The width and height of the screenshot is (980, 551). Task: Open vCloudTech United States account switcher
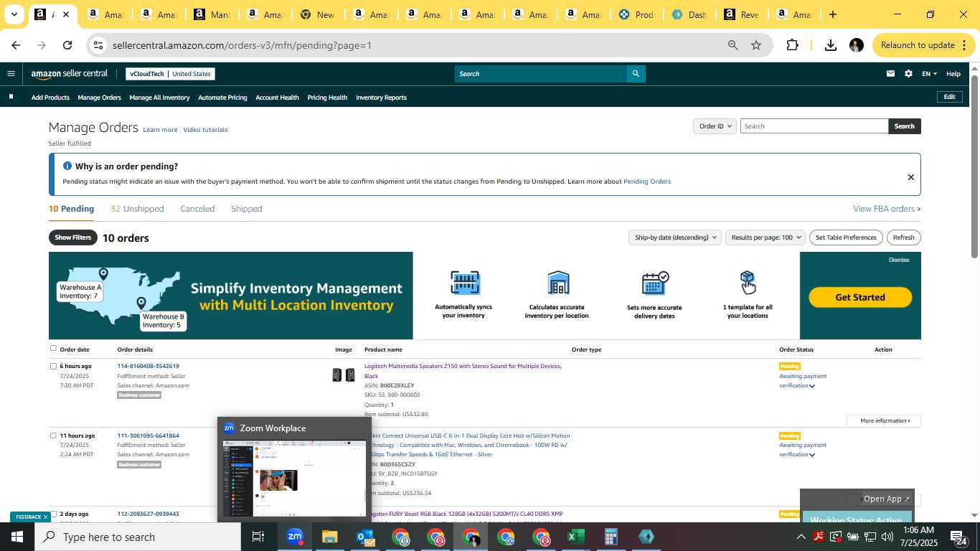[170, 74]
